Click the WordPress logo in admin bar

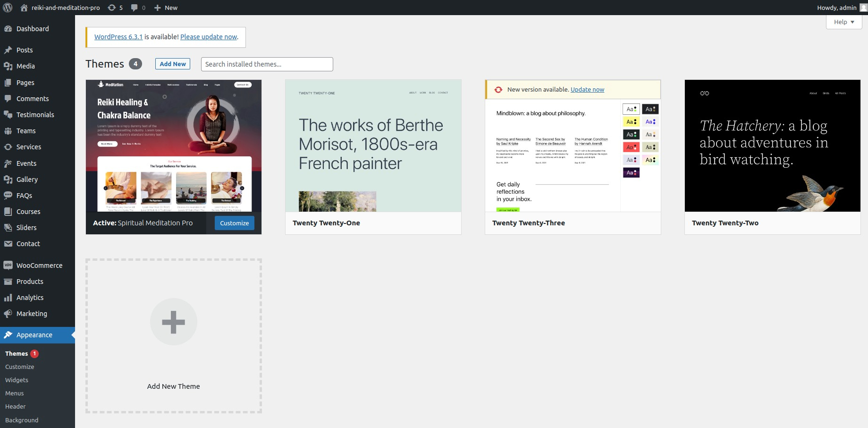pyautogui.click(x=8, y=8)
